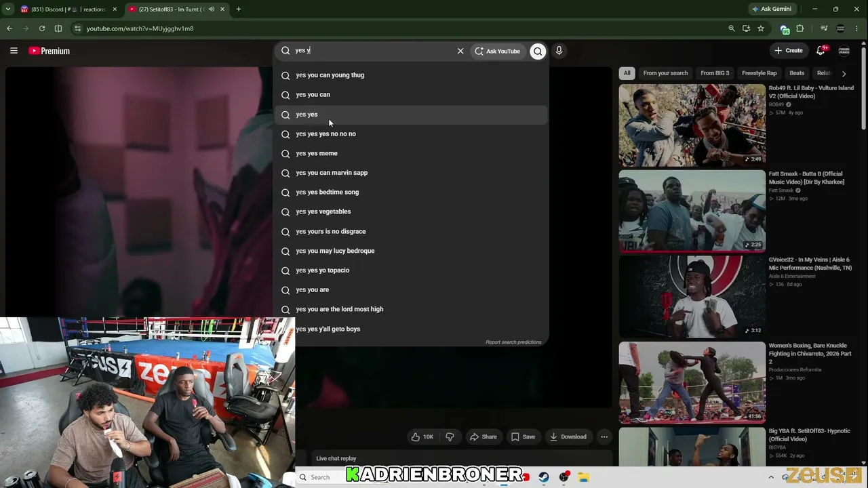Click the address bar URL

click(140, 28)
